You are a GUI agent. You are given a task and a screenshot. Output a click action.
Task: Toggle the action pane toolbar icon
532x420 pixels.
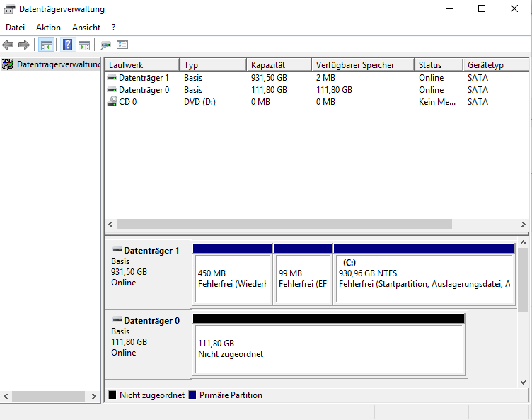coord(84,45)
